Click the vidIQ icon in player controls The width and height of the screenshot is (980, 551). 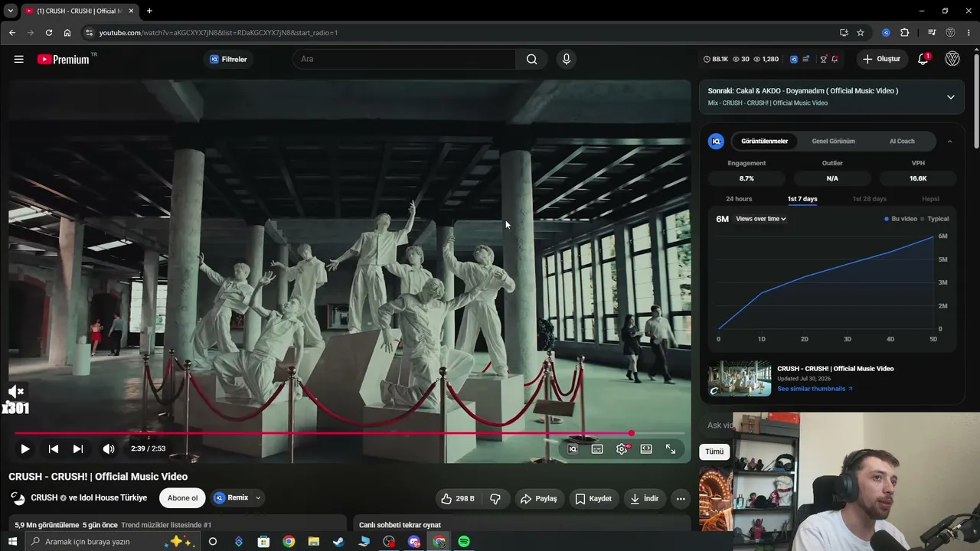573,449
